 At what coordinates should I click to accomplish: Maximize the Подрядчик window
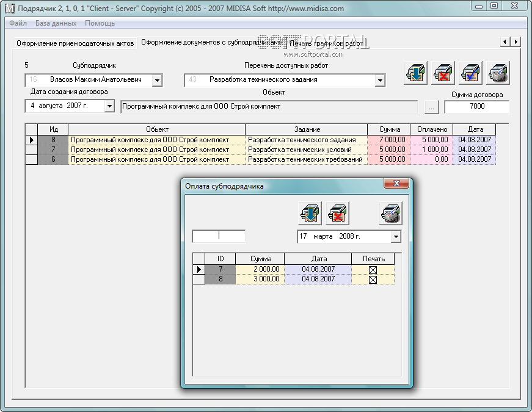click(x=494, y=6)
